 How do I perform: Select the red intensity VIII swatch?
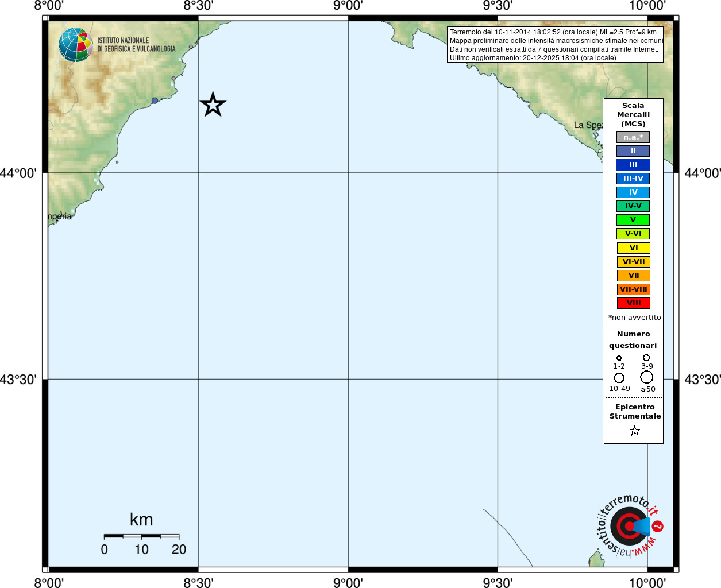634,303
